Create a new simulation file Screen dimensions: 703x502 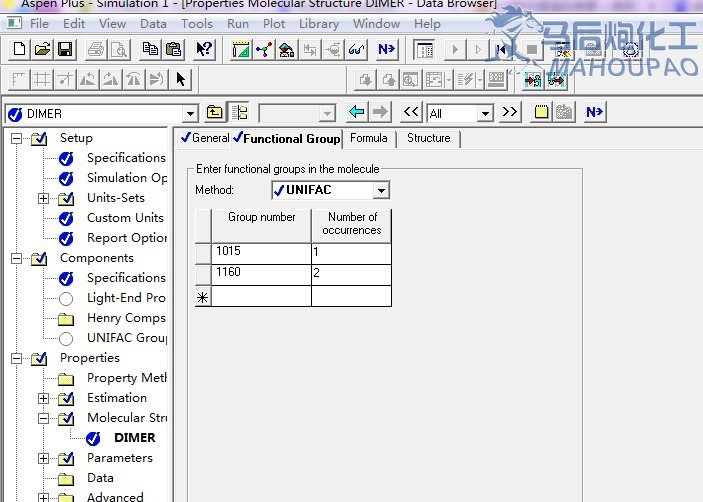pos(19,49)
